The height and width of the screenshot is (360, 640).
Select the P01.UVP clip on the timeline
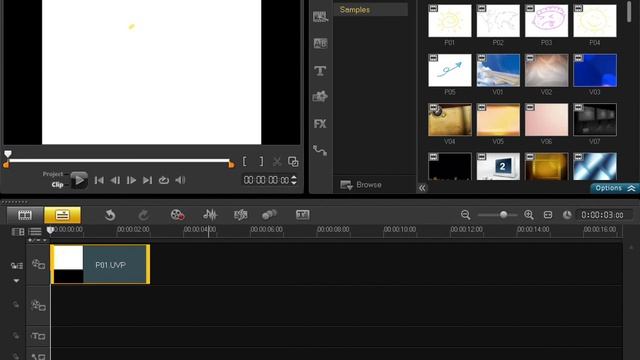coord(100,264)
